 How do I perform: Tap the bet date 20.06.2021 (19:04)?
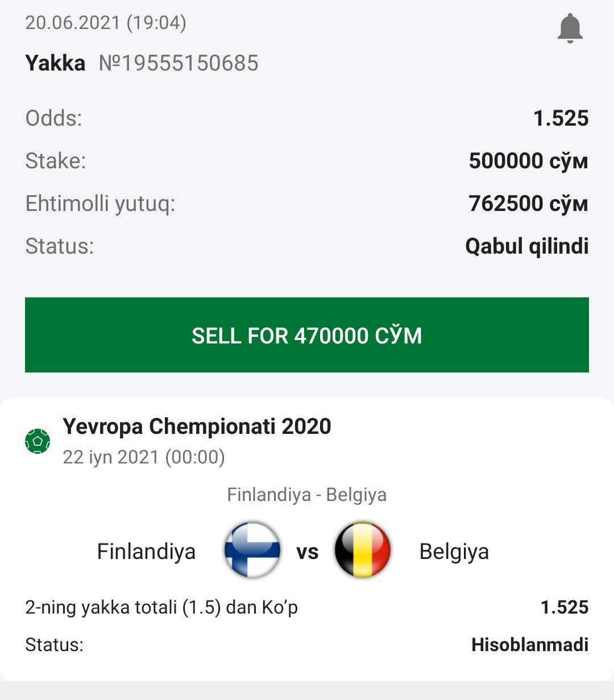point(106,23)
